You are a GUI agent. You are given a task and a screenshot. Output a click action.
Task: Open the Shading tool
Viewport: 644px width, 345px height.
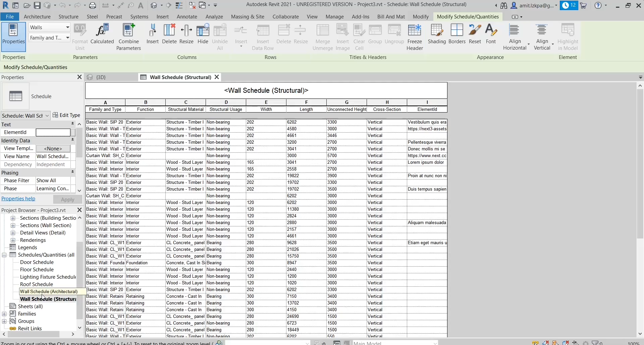click(437, 34)
